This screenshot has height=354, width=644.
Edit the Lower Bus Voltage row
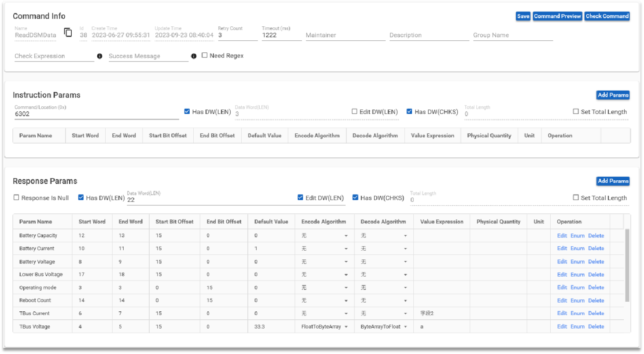562,274
